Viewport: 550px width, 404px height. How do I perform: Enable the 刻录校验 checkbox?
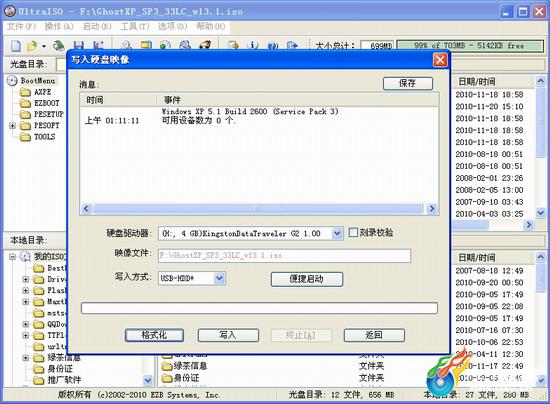pyautogui.click(x=353, y=233)
